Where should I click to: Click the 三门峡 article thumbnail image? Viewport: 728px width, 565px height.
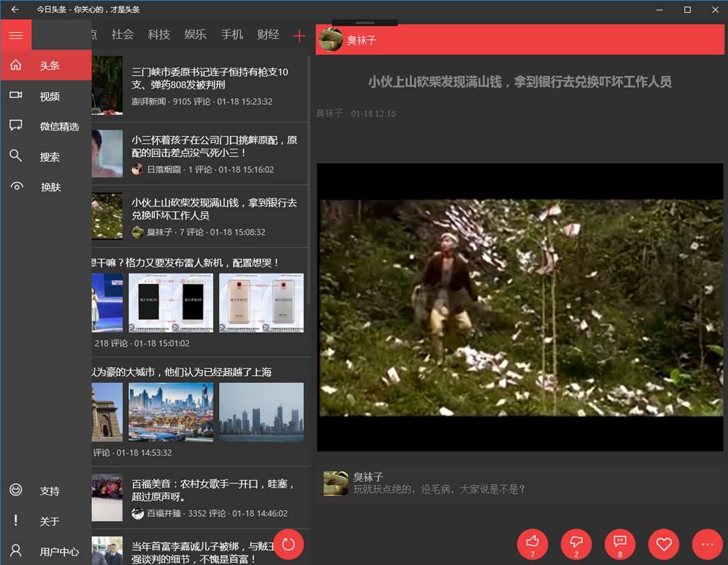107,85
